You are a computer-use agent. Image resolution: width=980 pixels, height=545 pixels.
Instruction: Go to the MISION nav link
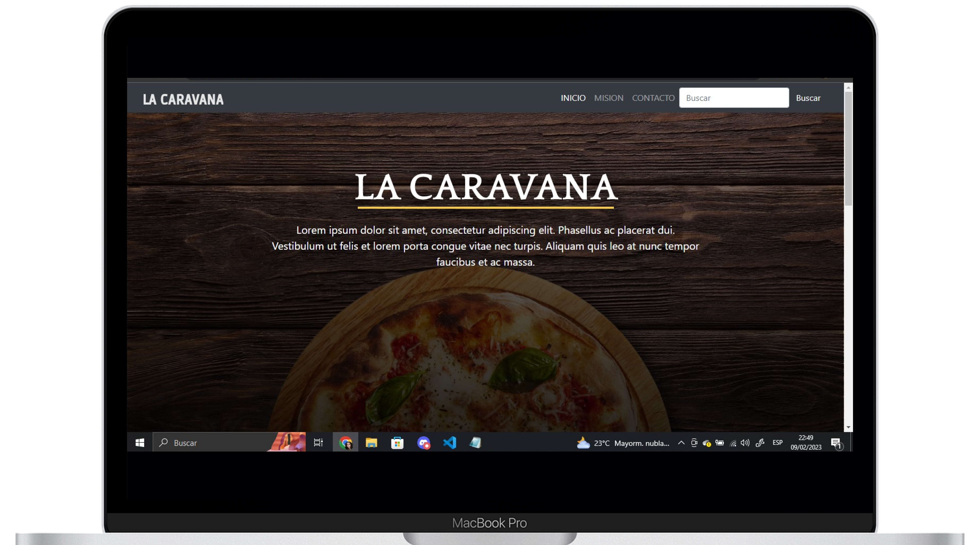609,98
